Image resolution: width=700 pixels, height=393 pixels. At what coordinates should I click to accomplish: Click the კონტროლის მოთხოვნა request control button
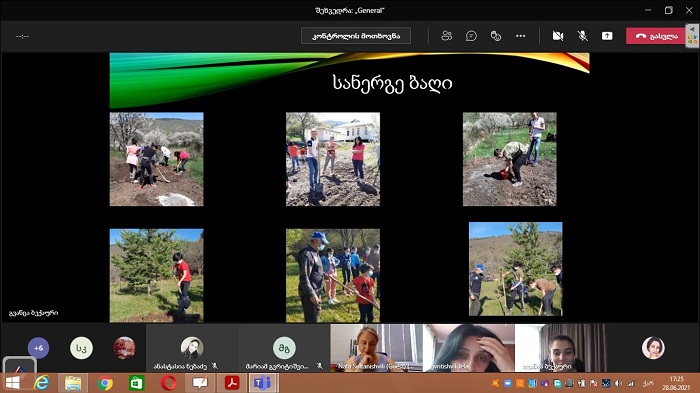pyautogui.click(x=356, y=36)
